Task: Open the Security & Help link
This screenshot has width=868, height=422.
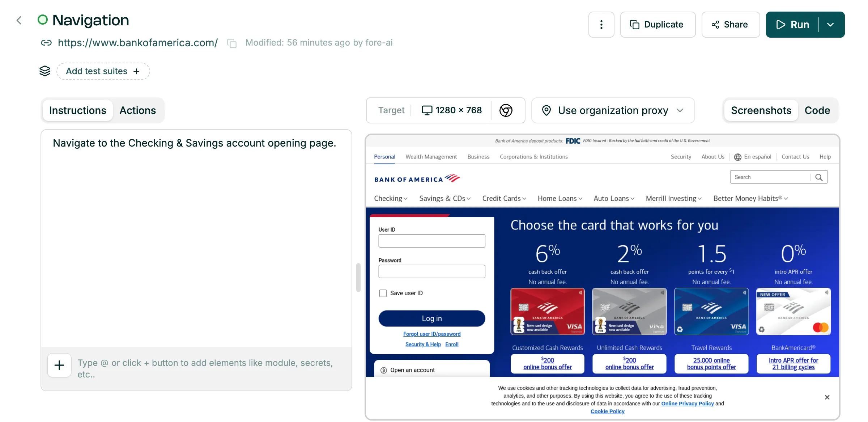Action: (x=423, y=345)
